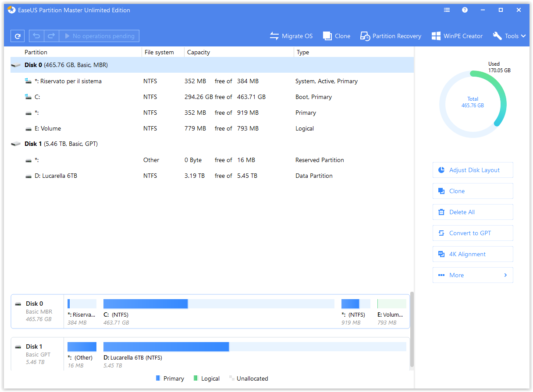Click the "Used 170.05 GB" label

coord(499,67)
